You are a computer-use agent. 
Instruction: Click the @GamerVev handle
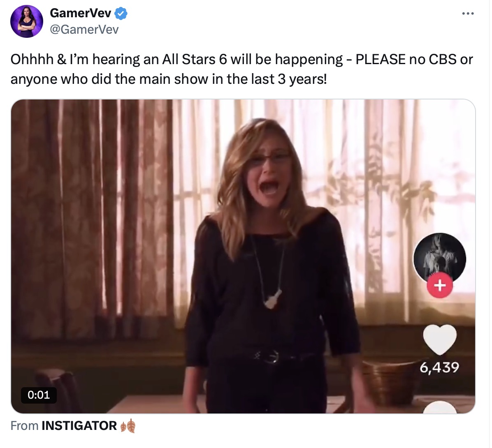point(84,30)
